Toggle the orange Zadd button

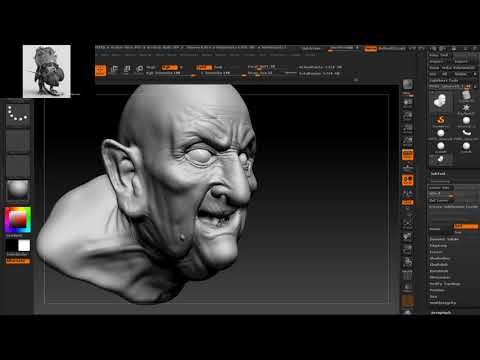pos(204,67)
